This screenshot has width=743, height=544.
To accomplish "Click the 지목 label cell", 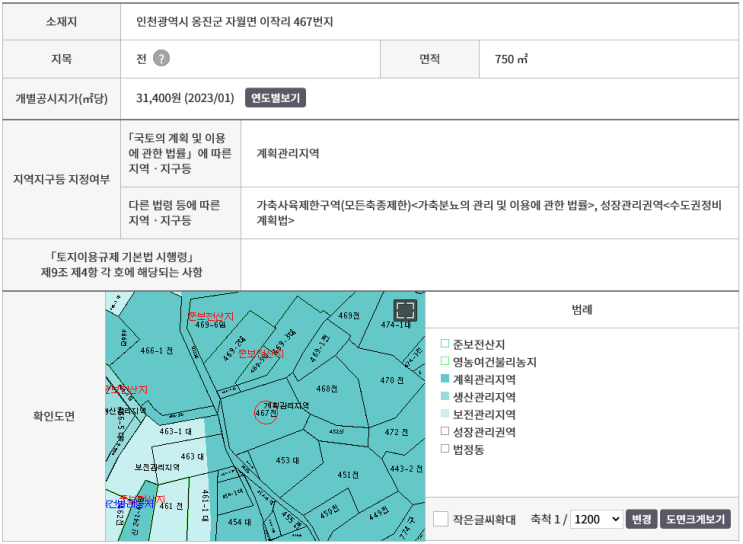I will (62, 59).
